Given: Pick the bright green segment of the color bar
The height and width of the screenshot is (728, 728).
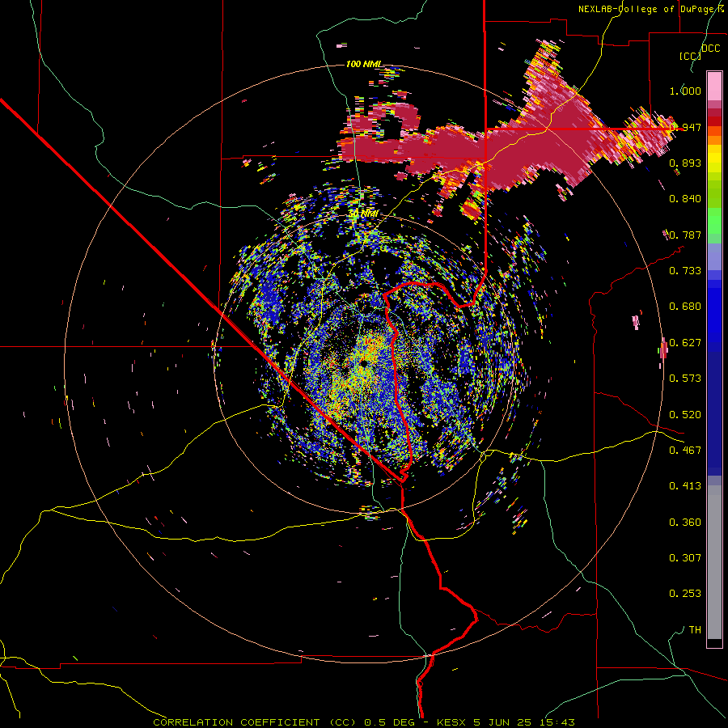Looking at the screenshot, I should coord(714,221).
